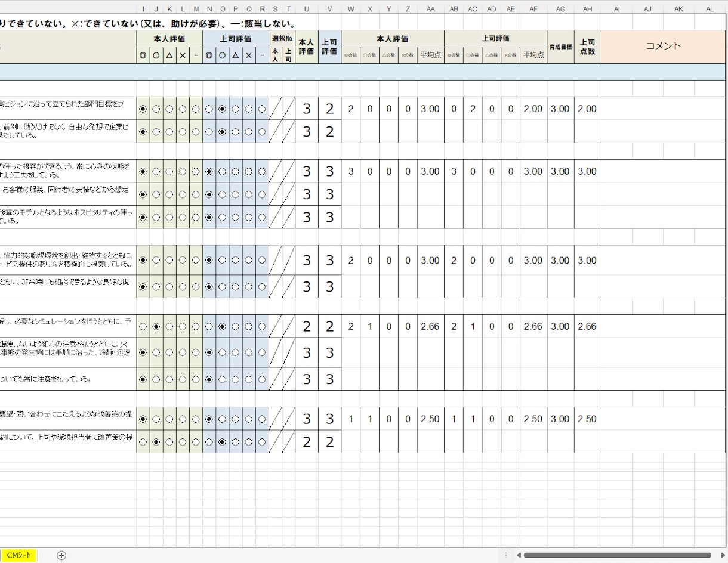Select 上司評価 ◎ radio in 前例に倣うだけでなく row
The height and width of the screenshot is (563, 728).
209,132
